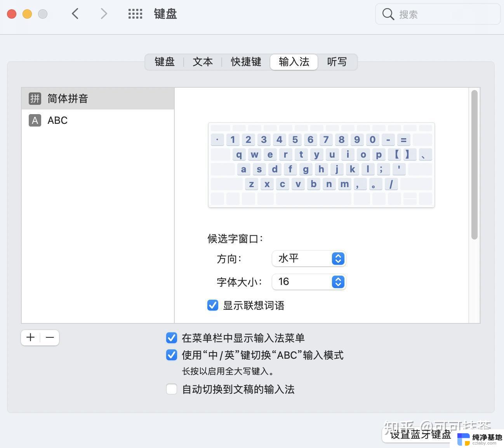Image resolution: width=504 pixels, height=448 pixels.
Task: Go forward with the right chevron arrow
Action: (x=104, y=14)
